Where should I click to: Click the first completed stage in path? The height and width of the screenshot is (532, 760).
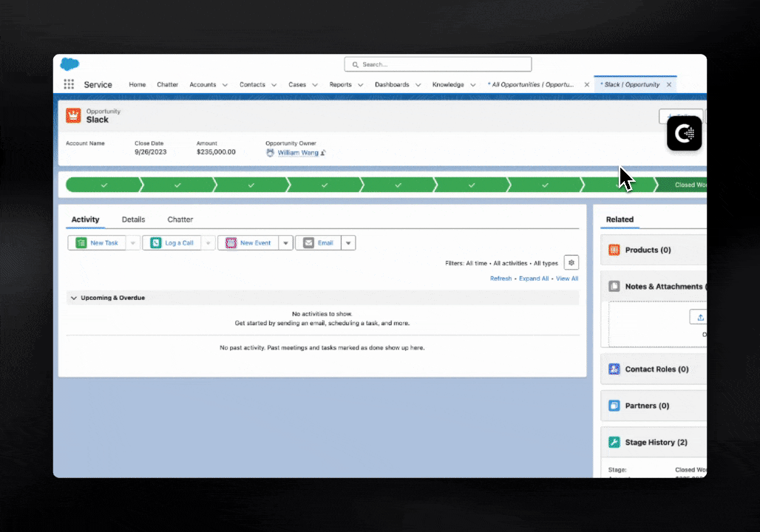tap(103, 185)
